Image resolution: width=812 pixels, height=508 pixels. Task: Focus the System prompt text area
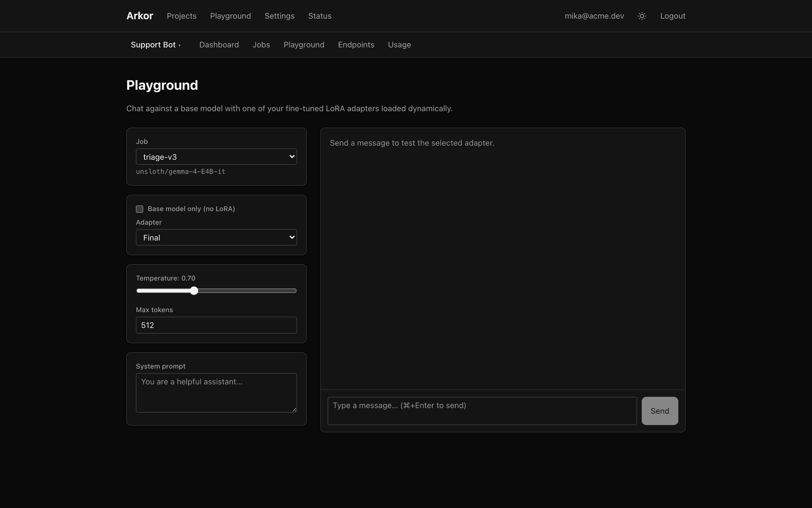coord(217,393)
